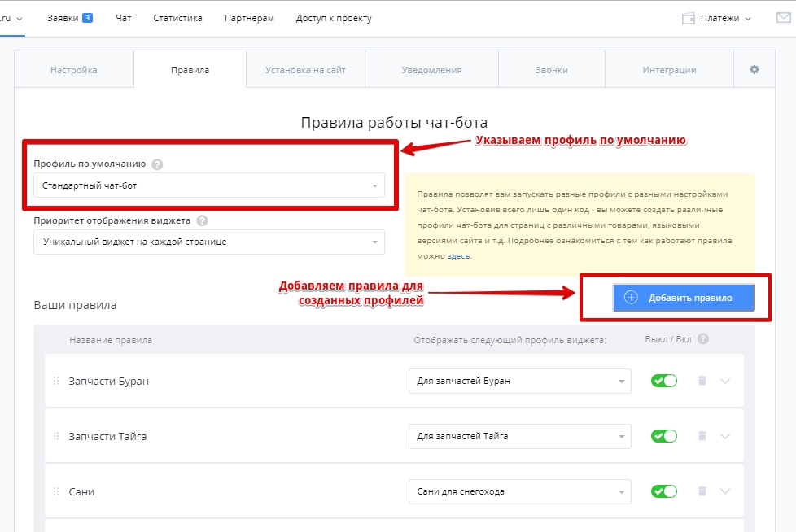
Task: Click the rule name Запчасти Тайга
Action: pyautogui.click(x=107, y=436)
